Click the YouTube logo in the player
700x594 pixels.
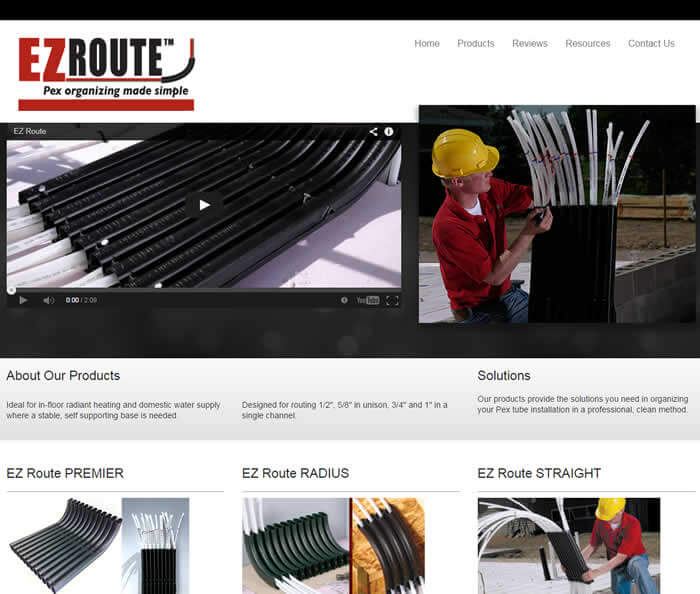[x=368, y=300]
